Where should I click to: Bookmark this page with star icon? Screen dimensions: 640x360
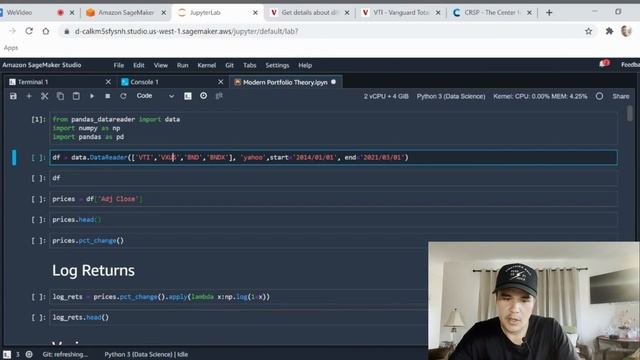pyautogui.click(x=588, y=31)
